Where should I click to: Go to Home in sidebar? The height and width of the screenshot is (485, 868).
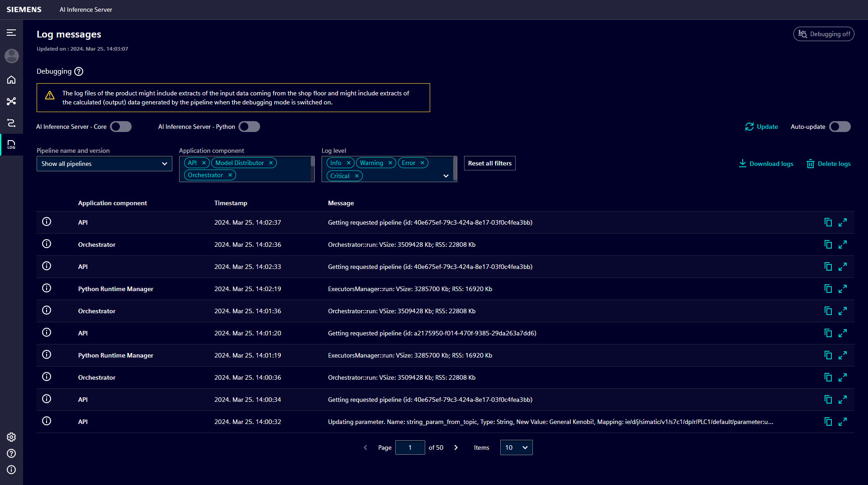click(x=11, y=80)
